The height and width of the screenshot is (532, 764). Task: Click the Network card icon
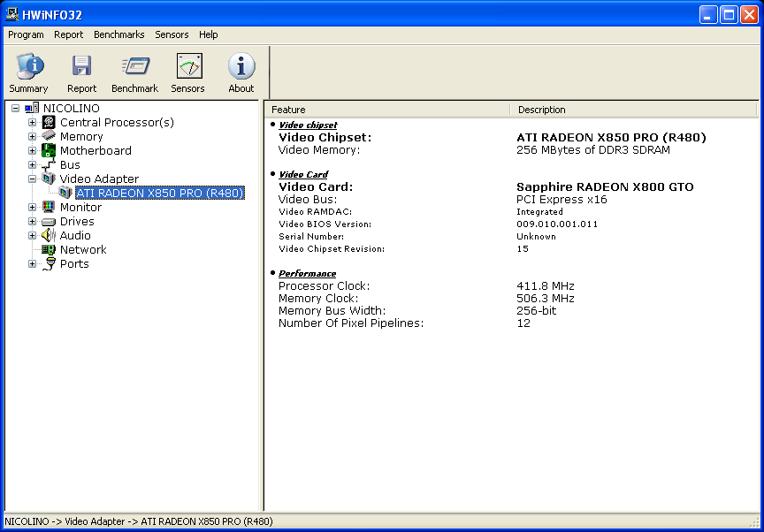click(49, 250)
